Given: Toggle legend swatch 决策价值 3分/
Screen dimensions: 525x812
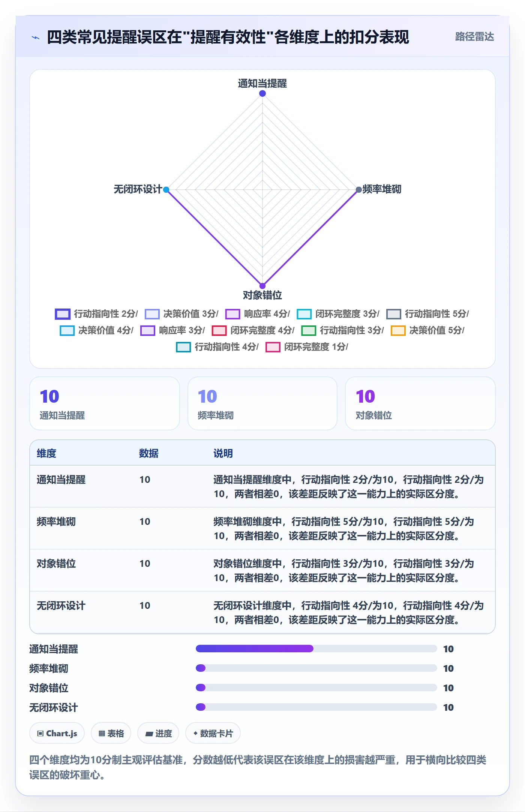Looking at the screenshot, I should [x=152, y=314].
